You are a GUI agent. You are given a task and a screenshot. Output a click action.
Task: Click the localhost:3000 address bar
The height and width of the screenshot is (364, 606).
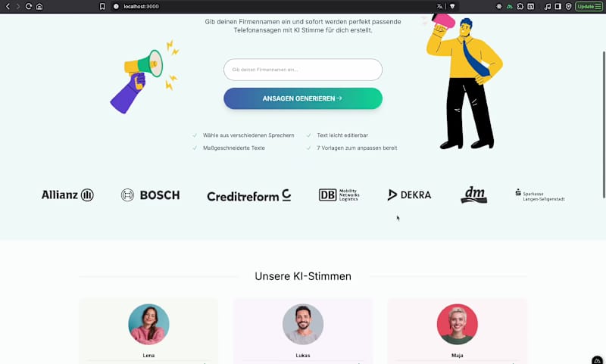278,7
